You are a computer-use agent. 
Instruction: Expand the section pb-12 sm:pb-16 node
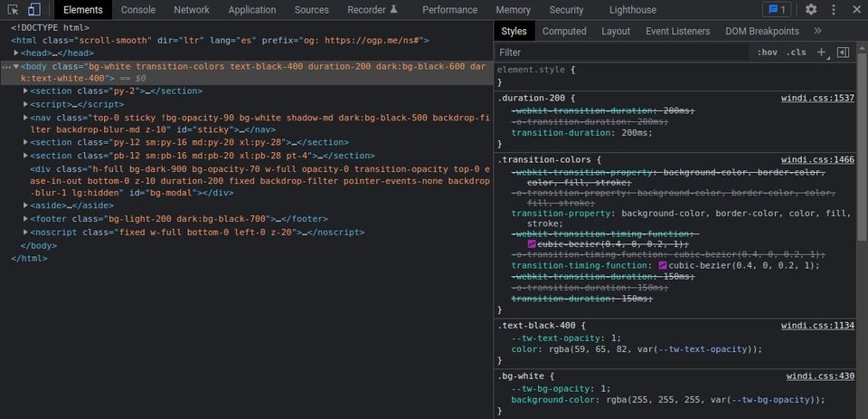pyautogui.click(x=25, y=155)
